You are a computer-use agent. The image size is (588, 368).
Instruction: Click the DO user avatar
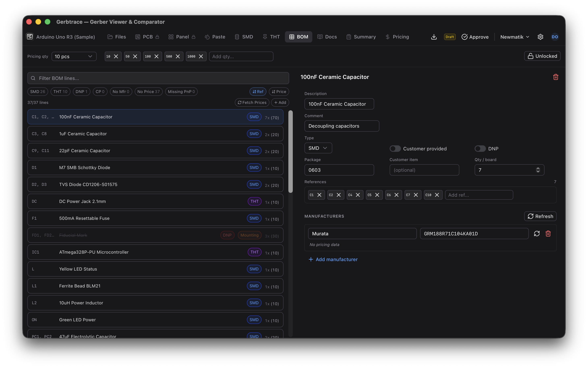(555, 37)
